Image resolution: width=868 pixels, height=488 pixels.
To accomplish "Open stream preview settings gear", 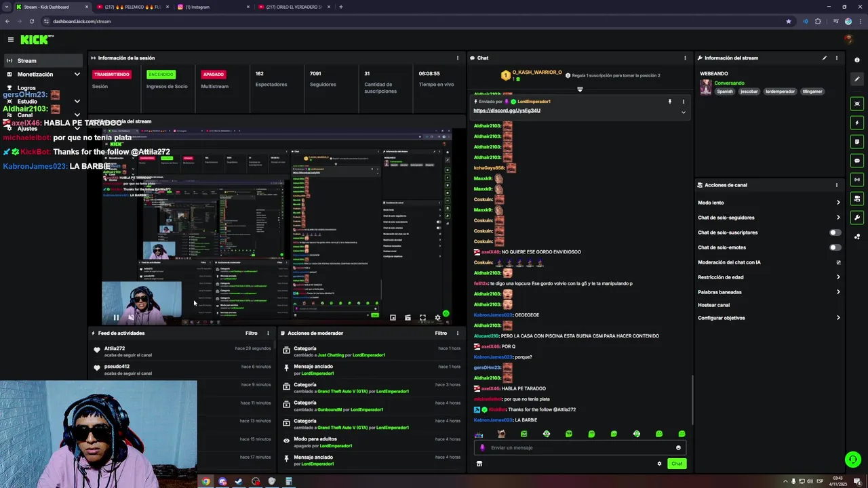I will [x=437, y=317].
